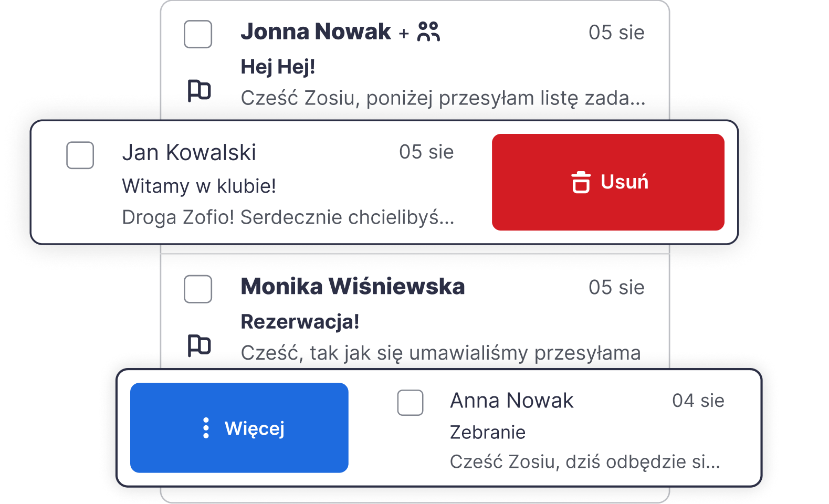829x504 pixels.
Task: Click the 05 sie date on Jan Kowalski's row
Action: click(426, 152)
